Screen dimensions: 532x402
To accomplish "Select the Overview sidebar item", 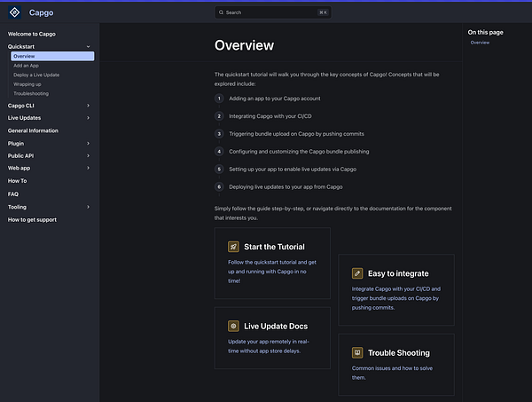I will (52, 56).
